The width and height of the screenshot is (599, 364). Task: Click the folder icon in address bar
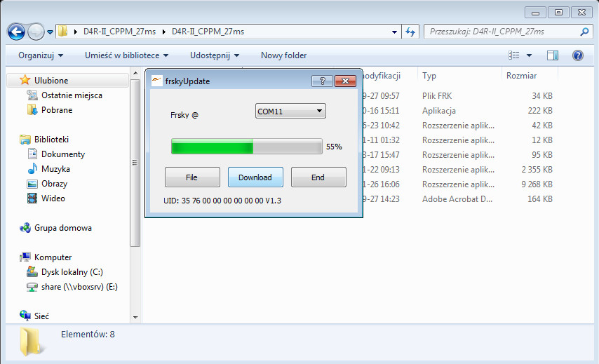click(63, 32)
